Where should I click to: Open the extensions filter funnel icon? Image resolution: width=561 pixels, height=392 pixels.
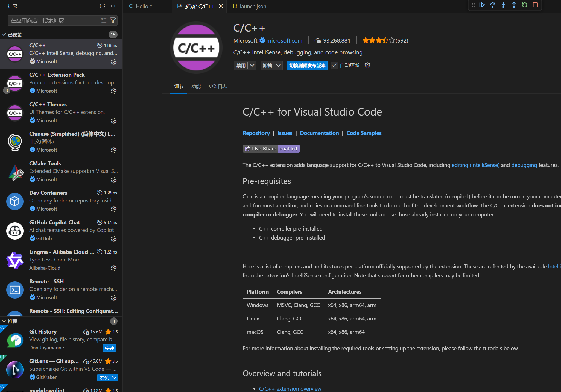[x=113, y=20]
